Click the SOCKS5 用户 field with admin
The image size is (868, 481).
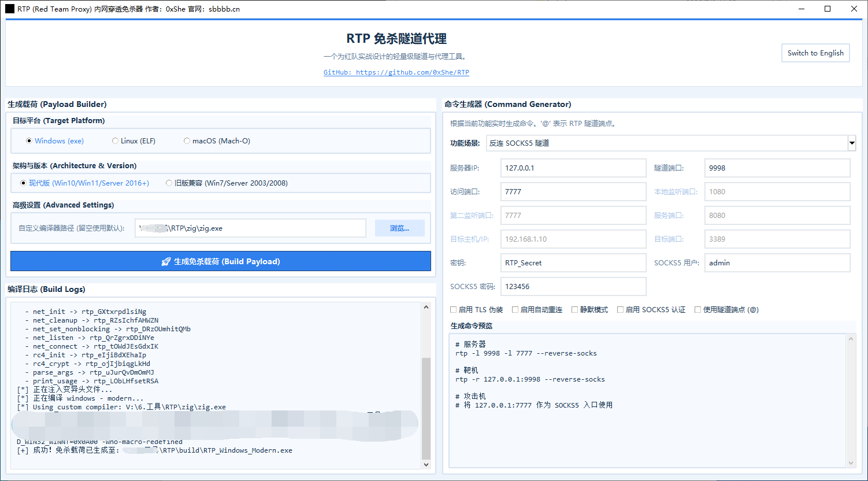click(x=777, y=263)
